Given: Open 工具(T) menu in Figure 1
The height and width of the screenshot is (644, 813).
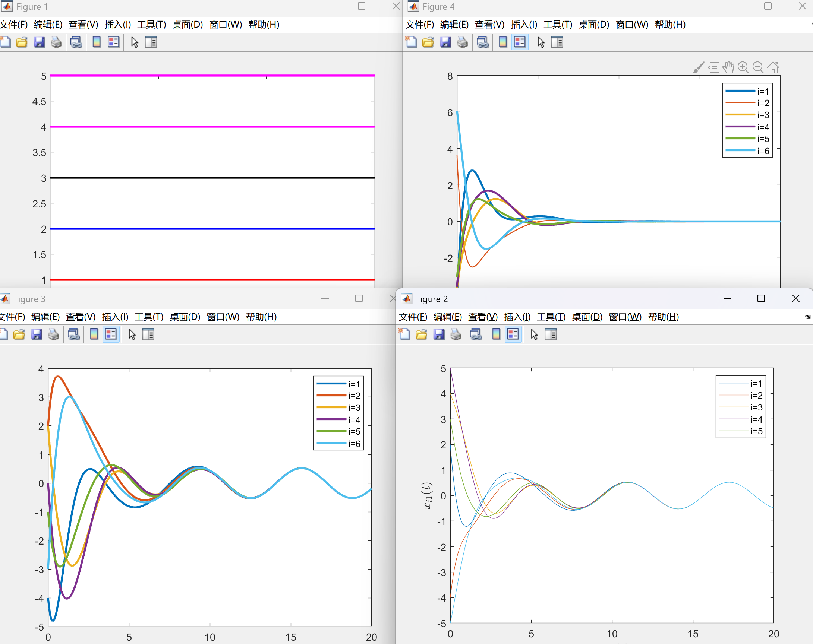Looking at the screenshot, I should click(x=151, y=25).
